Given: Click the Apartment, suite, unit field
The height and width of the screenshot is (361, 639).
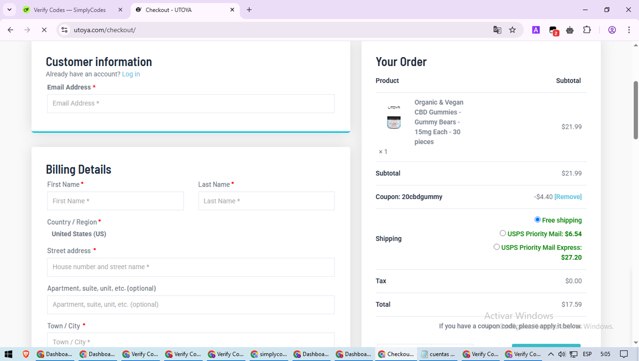Looking at the screenshot, I should [191, 304].
